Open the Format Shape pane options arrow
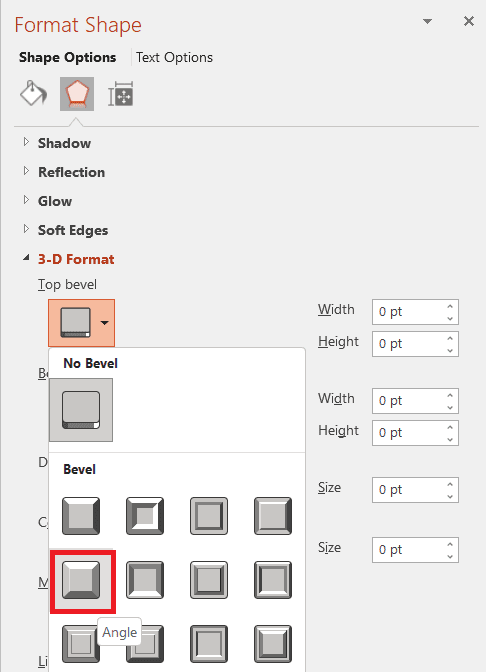 click(x=427, y=21)
